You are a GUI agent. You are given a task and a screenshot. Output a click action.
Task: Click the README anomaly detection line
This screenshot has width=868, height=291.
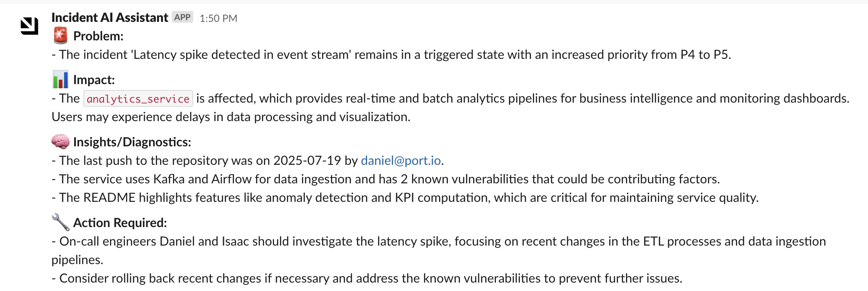pos(405,198)
